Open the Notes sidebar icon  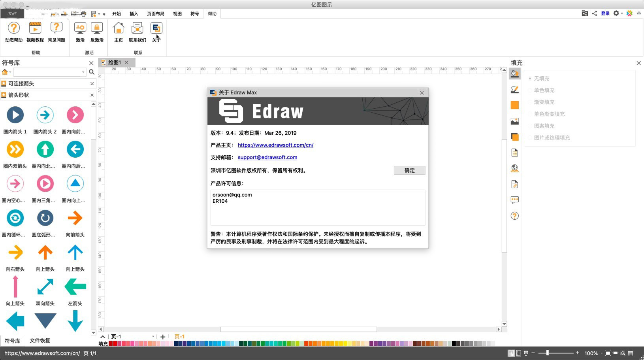click(514, 184)
